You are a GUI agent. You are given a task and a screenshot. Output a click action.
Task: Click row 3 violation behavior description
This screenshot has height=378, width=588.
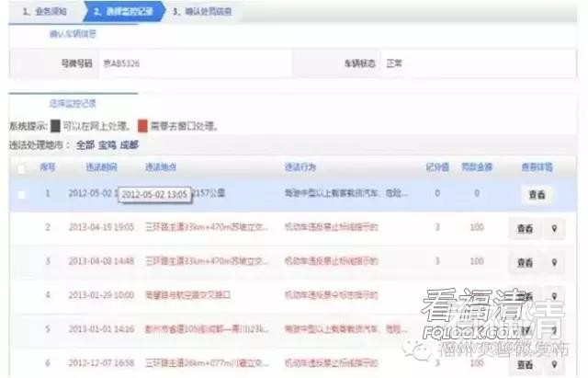(331, 261)
